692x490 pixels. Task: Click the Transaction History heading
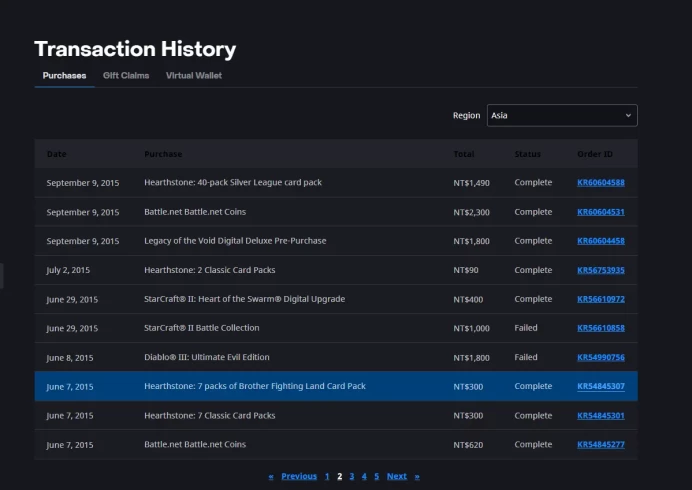pos(135,49)
